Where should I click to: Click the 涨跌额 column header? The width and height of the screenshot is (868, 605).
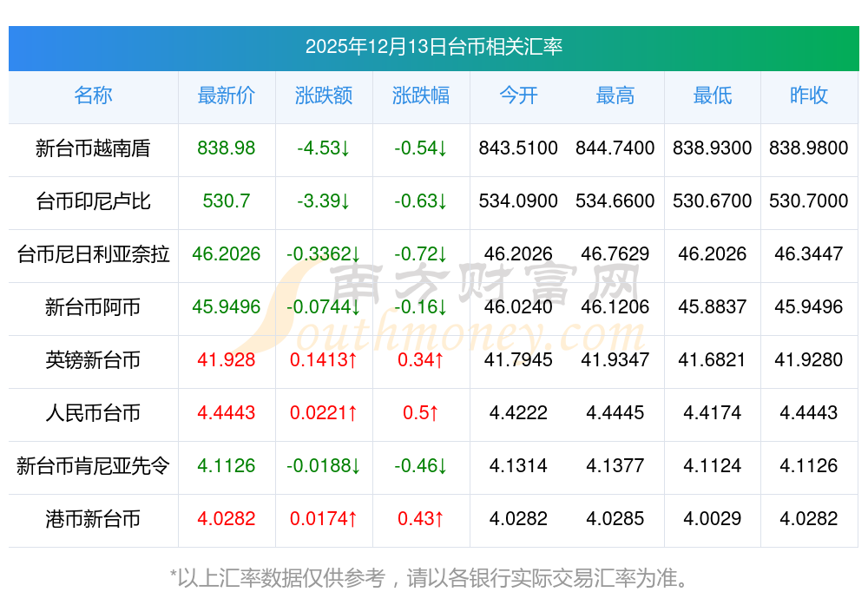point(324,95)
